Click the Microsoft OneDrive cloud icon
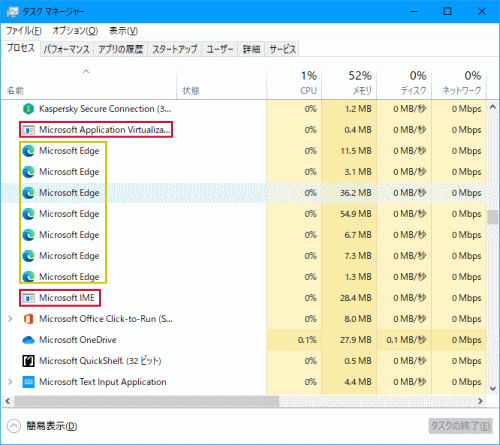Image resolution: width=500 pixels, height=445 pixels. point(28,340)
